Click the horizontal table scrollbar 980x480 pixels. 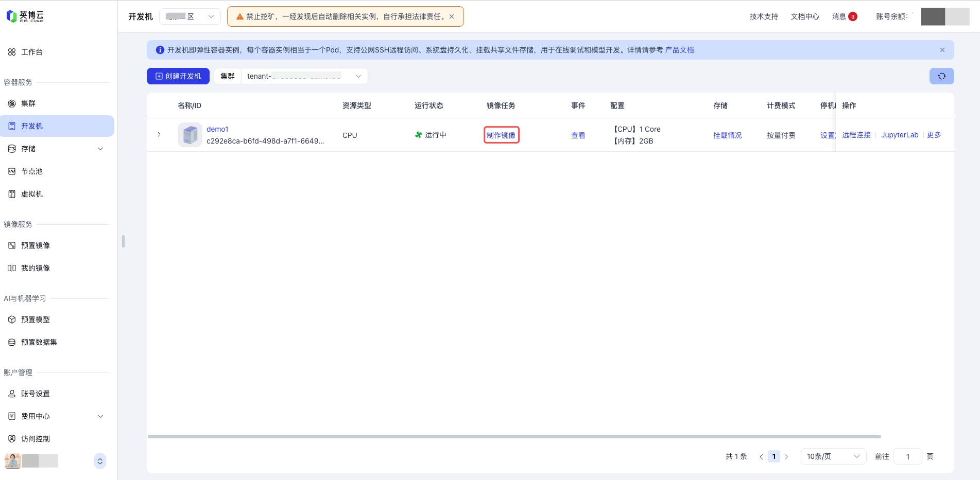pos(514,437)
